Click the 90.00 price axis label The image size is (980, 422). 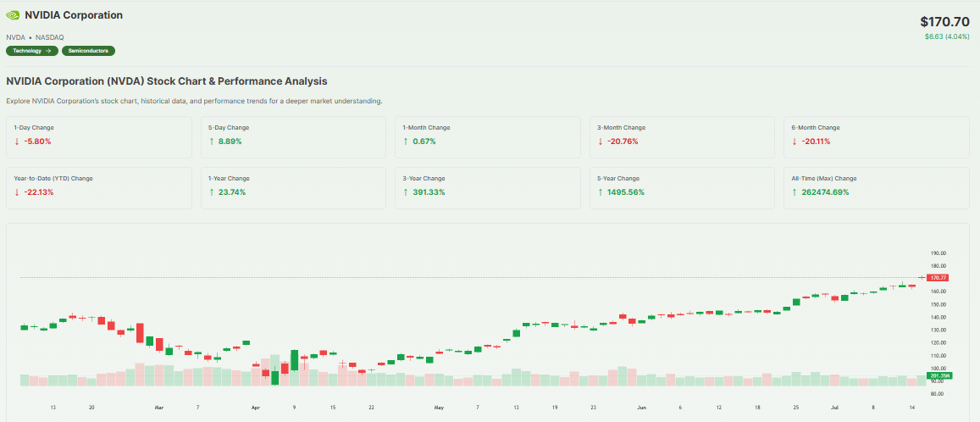click(x=938, y=380)
